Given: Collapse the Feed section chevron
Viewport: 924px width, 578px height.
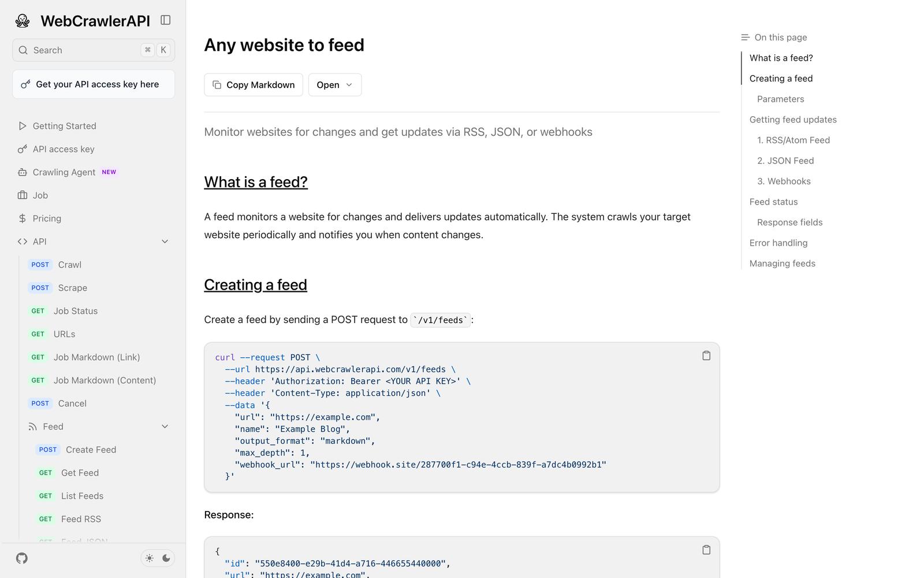Looking at the screenshot, I should click(165, 427).
